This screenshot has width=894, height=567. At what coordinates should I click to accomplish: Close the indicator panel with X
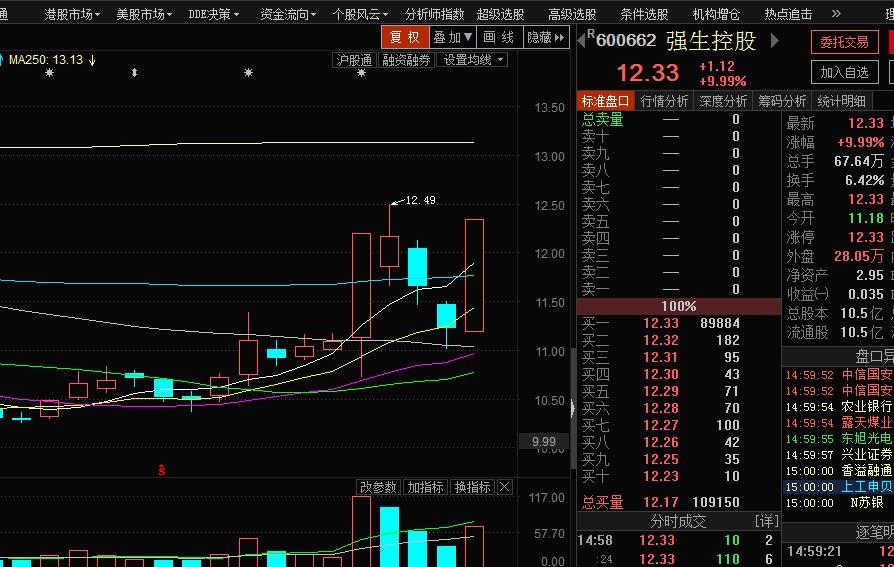pos(505,487)
